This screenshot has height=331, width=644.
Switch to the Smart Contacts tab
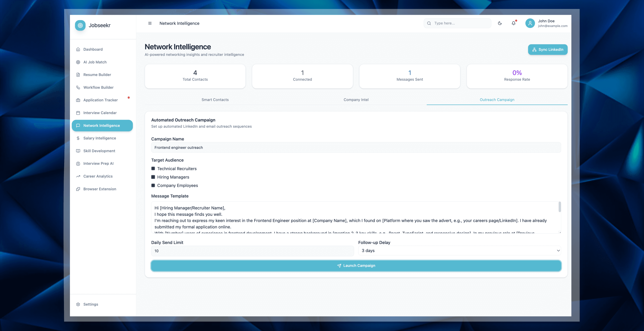click(215, 100)
